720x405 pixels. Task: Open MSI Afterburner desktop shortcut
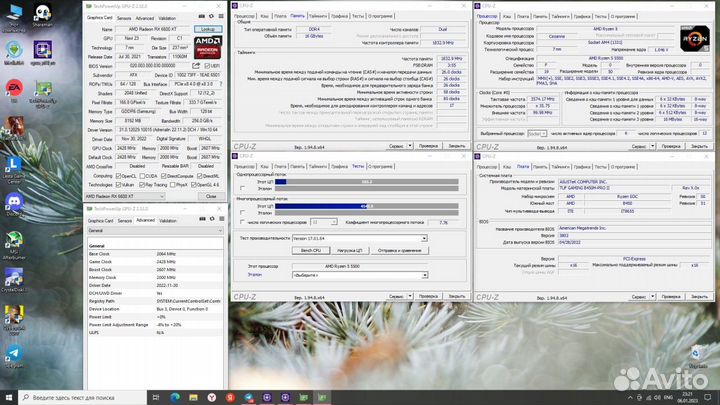point(14,246)
